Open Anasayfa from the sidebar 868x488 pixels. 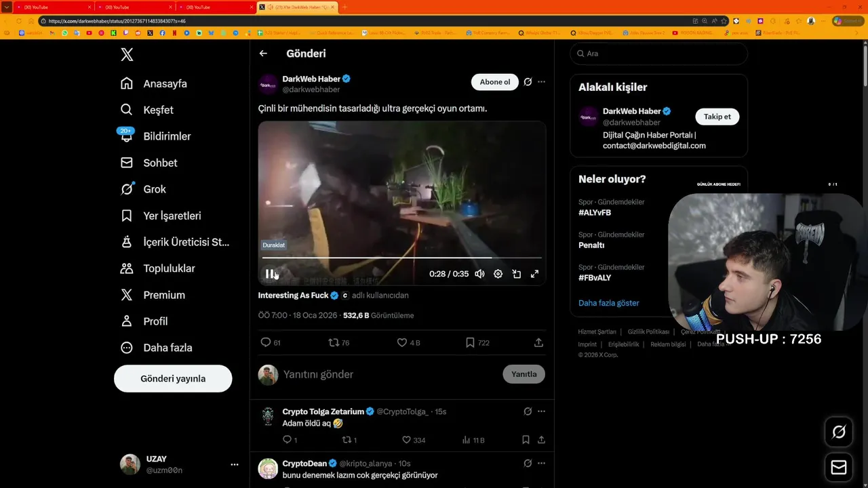tap(153, 83)
